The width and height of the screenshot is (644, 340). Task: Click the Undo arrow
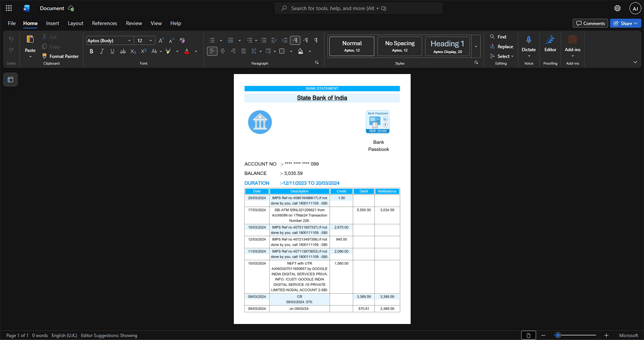point(11,39)
